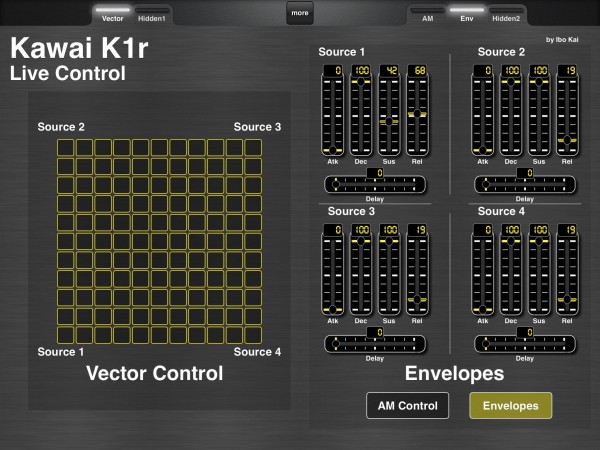The image size is (600, 450).
Task: Adjust Source 3 Sus slider
Action: 389,275
